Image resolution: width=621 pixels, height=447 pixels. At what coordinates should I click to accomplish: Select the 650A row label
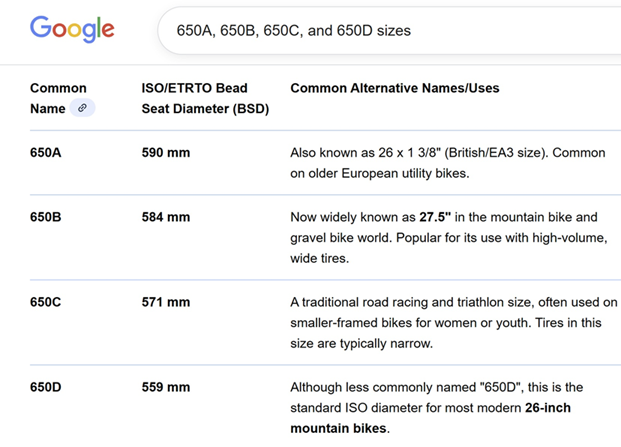pyautogui.click(x=49, y=153)
